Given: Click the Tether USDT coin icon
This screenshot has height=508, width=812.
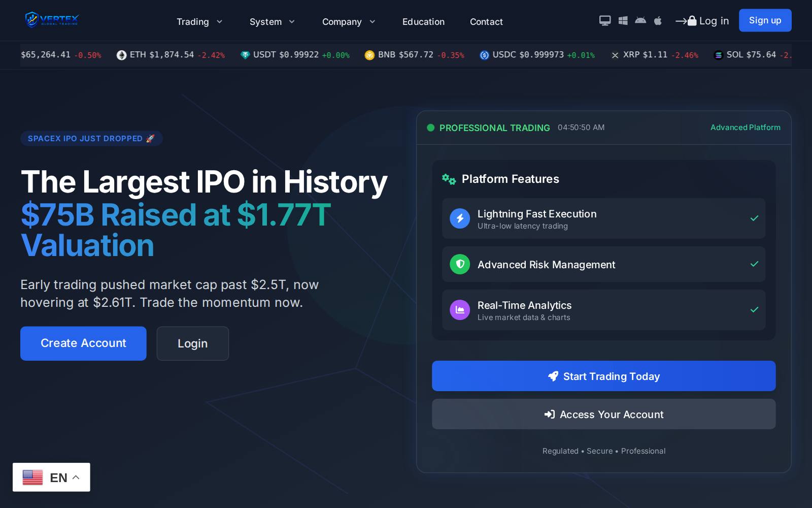Looking at the screenshot, I should pyautogui.click(x=245, y=55).
